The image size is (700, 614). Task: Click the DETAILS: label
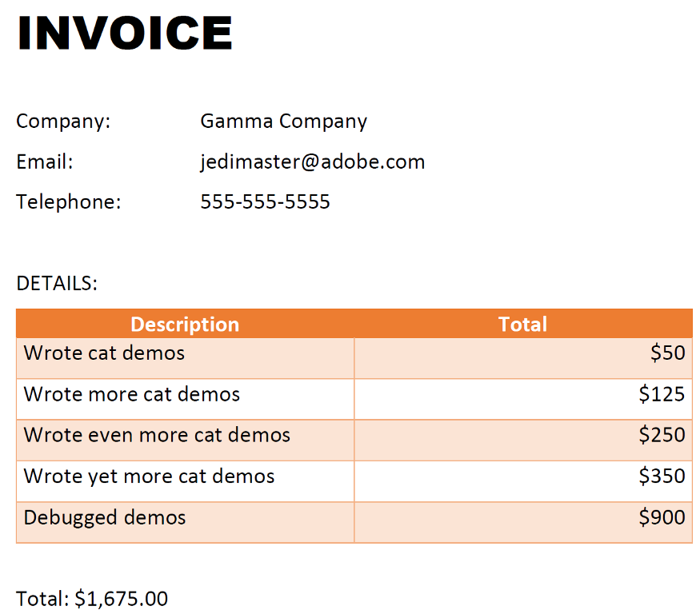pyautogui.click(x=57, y=283)
